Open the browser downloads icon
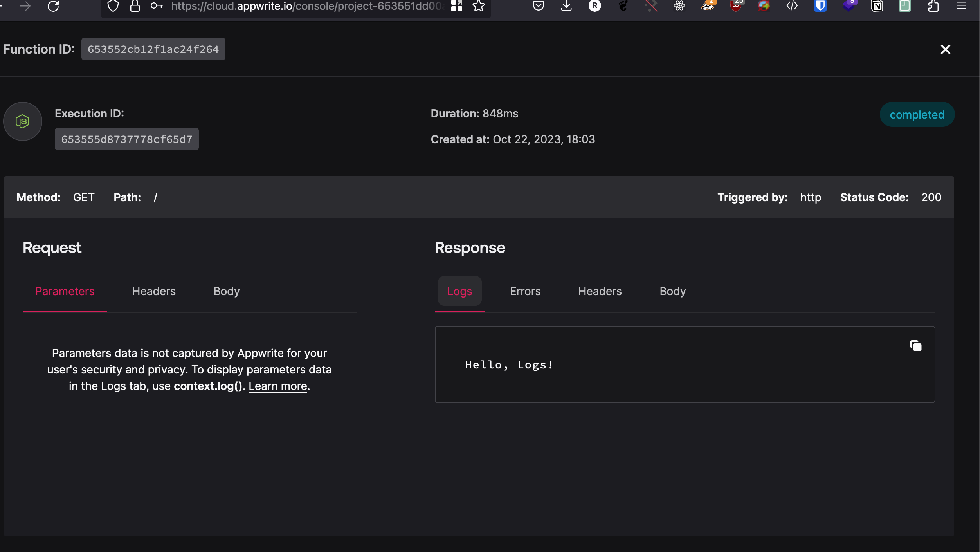980x552 pixels. click(566, 6)
